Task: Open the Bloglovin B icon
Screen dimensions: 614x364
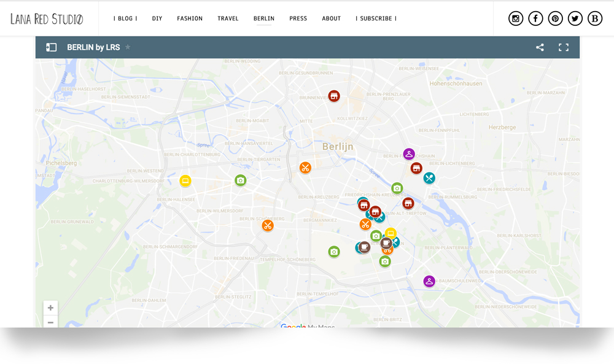Action: click(x=595, y=18)
